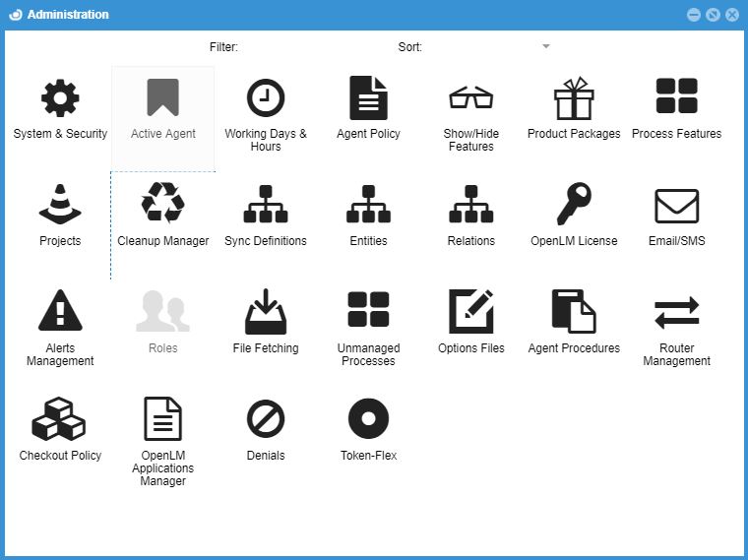748x560 pixels.
Task: Open the Denials prohibited icon
Action: click(x=266, y=419)
